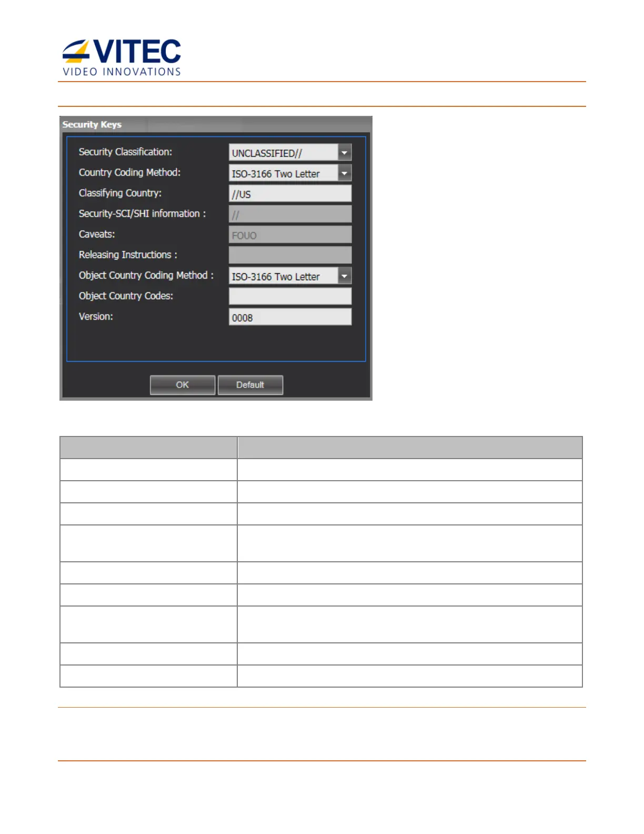Click the Object Country Coding Method label

click(x=146, y=275)
